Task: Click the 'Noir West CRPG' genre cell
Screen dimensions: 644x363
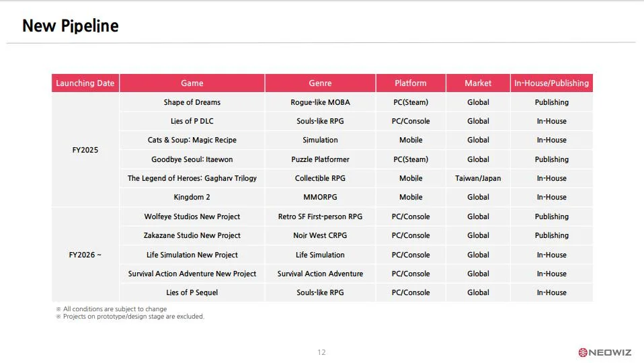Action: (320, 235)
